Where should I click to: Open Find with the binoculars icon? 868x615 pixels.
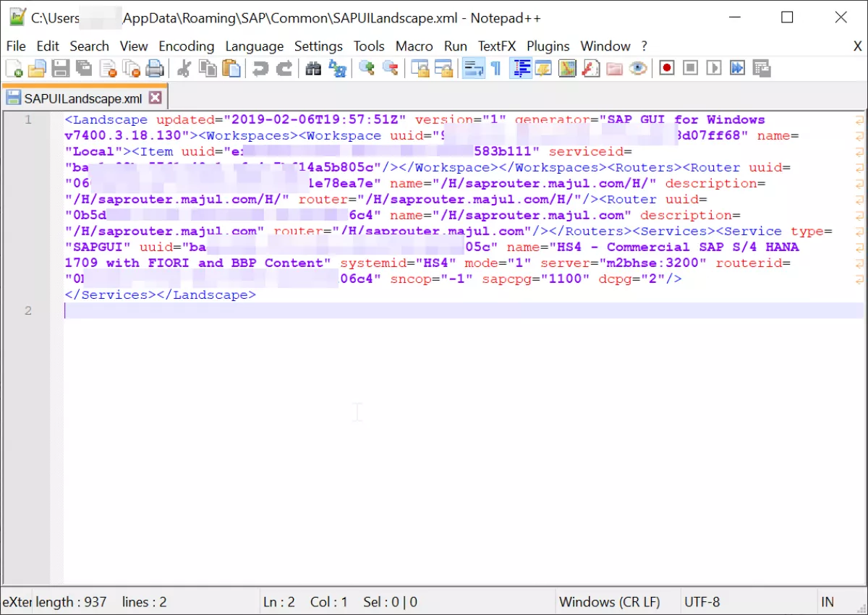314,69
